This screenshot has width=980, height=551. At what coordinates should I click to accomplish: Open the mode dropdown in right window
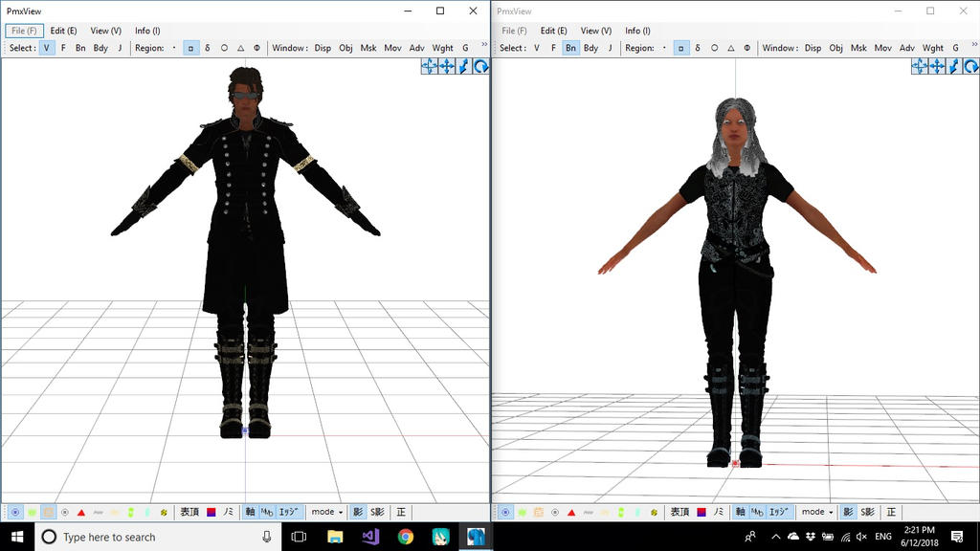click(818, 513)
